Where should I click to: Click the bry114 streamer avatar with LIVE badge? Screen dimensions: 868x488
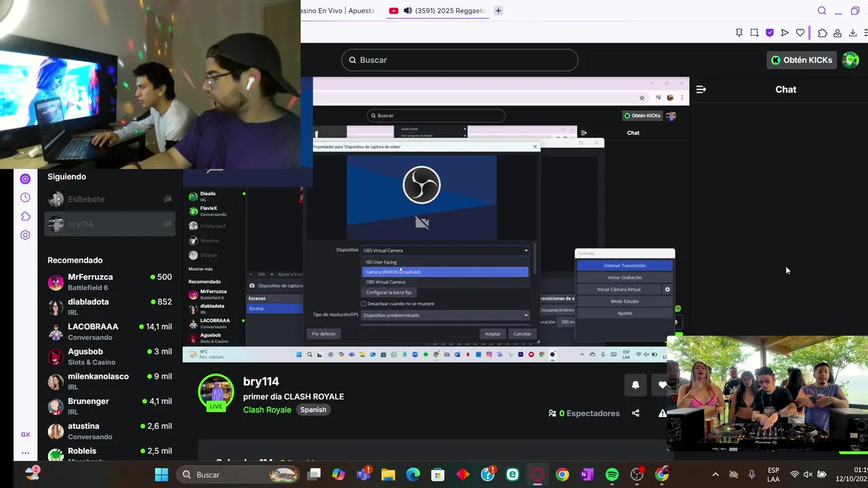click(x=216, y=392)
